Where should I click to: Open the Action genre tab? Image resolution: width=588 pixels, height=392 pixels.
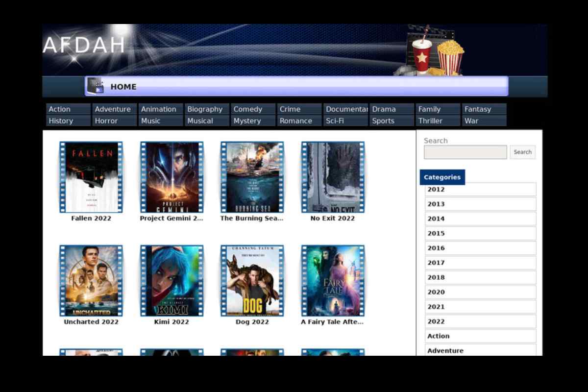click(x=69, y=109)
